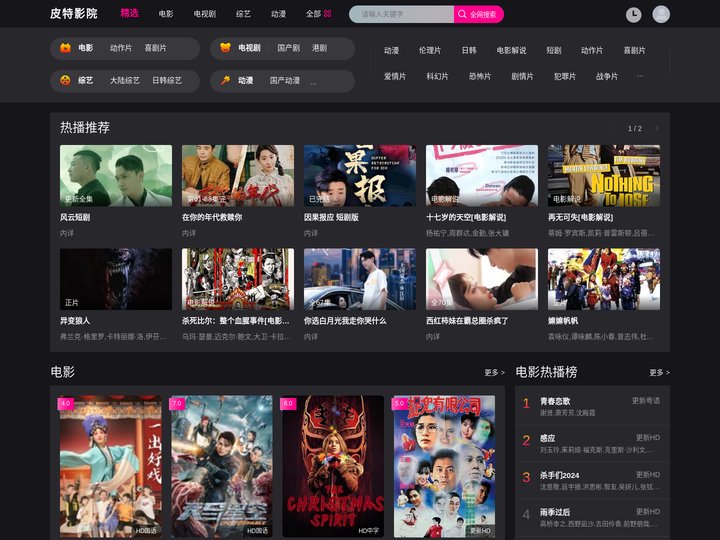
Task: Click the magnifier search icon
Action: pos(462,14)
